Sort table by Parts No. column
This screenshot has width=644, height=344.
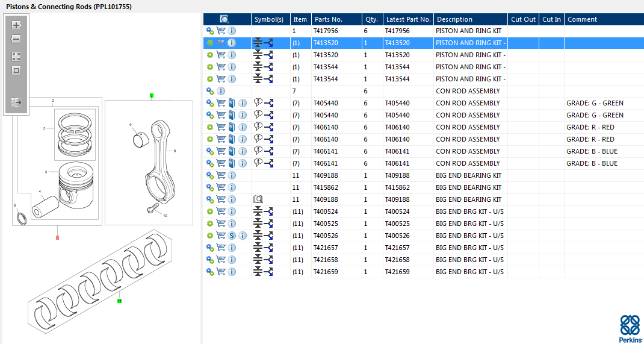coord(328,19)
